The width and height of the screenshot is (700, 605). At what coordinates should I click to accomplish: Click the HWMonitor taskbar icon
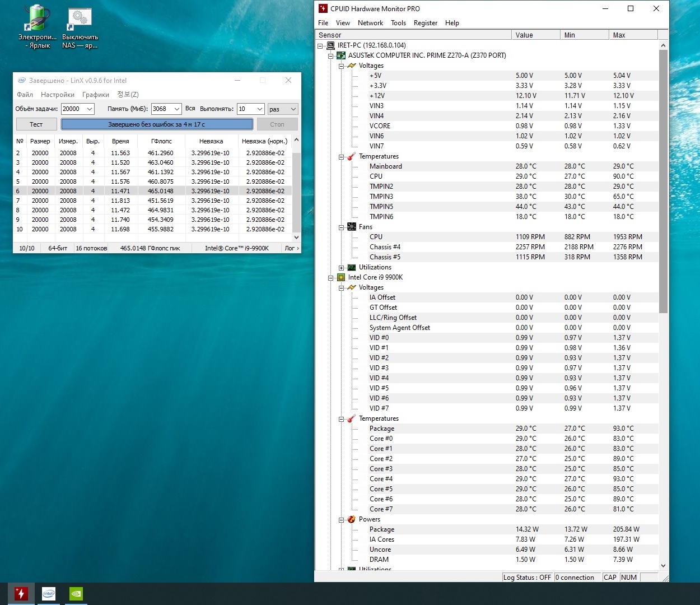pyautogui.click(x=21, y=593)
